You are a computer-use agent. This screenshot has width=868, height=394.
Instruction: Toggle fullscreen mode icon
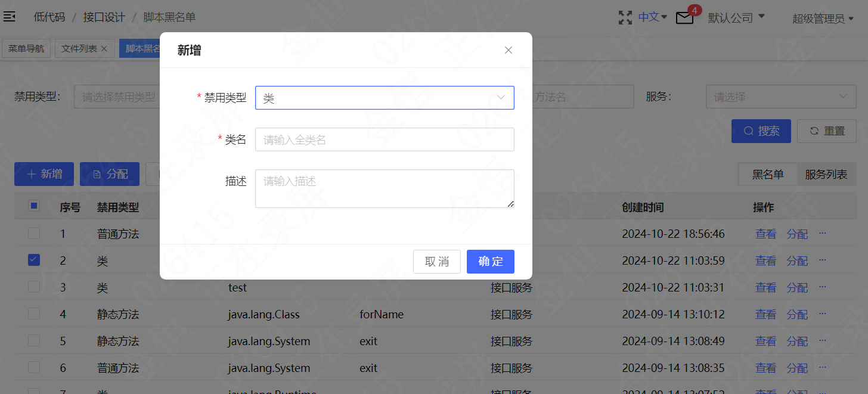pyautogui.click(x=625, y=17)
